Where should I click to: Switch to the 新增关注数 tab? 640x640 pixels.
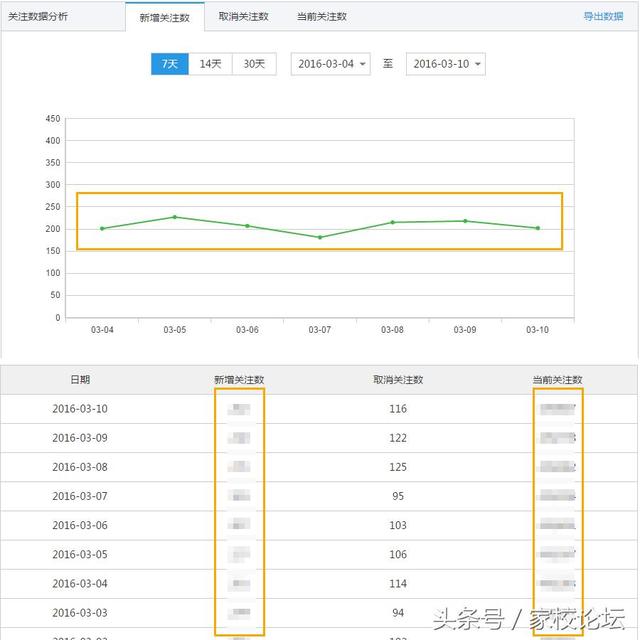(x=164, y=17)
